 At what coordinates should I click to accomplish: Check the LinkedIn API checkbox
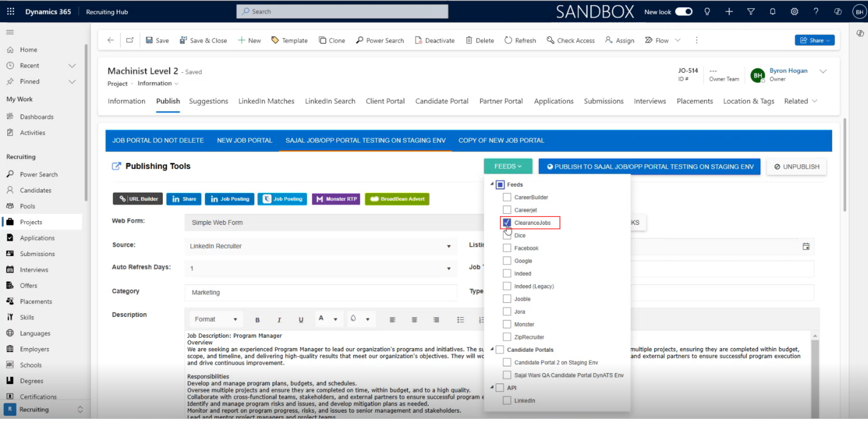click(x=507, y=401)
